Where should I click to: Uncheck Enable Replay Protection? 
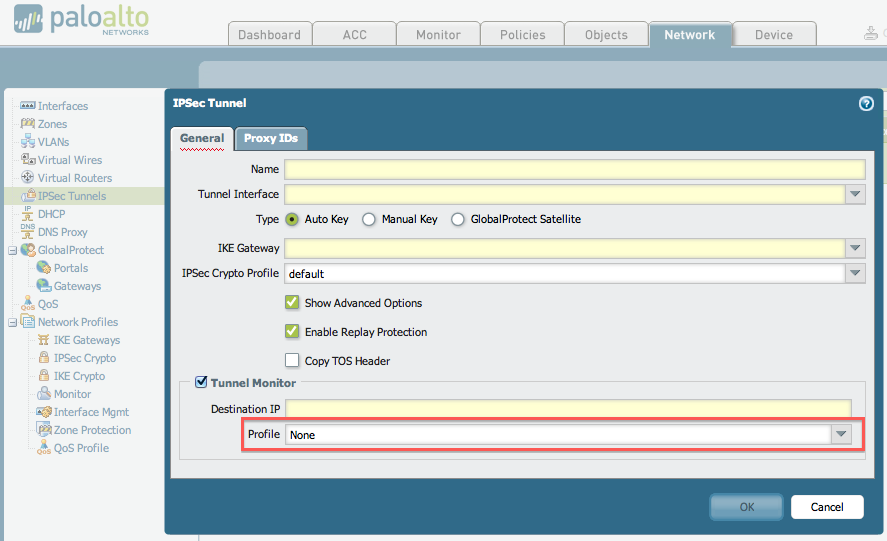click(292, 332)
